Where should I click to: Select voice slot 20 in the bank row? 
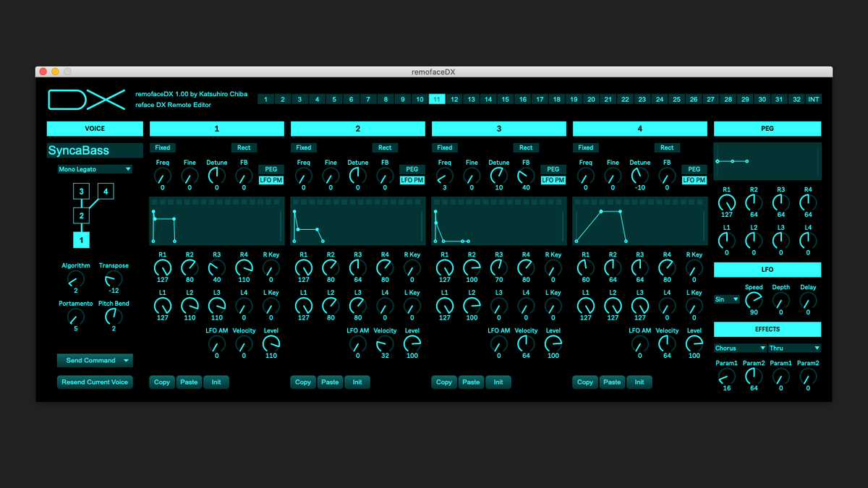click(x=590, y=99)
